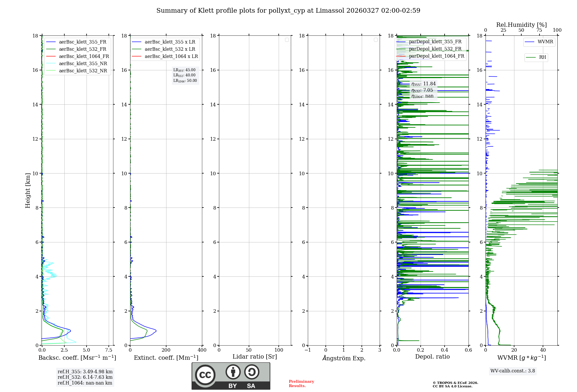Select aerBsc_klett_532 x LR legend entry
This screenshot has width=577, height=392.
click(x=170, y=49)
